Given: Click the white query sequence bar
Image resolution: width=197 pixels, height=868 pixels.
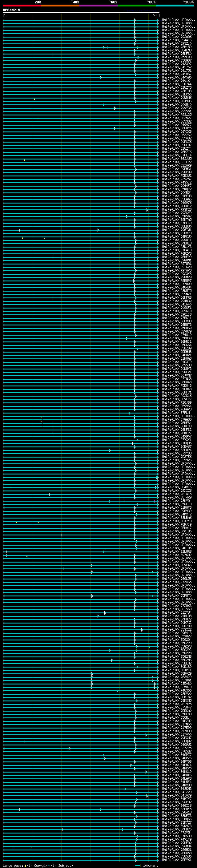Looking at the screenshot, I should [81, 12].
